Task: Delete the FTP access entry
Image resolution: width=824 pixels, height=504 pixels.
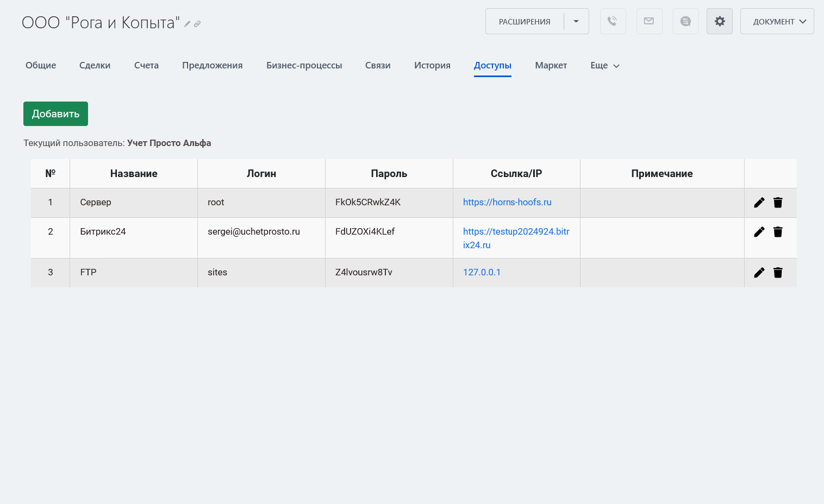Action: point(778,273)
